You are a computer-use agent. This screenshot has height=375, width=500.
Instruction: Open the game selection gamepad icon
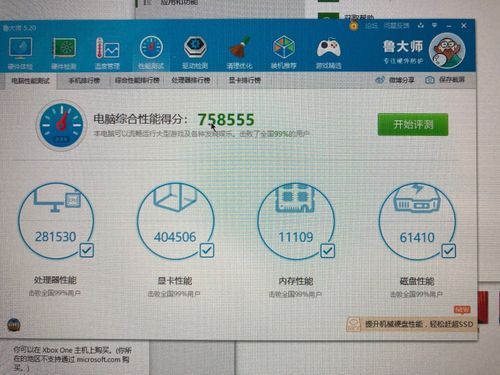pyautogui.click(x=328, y=48)
